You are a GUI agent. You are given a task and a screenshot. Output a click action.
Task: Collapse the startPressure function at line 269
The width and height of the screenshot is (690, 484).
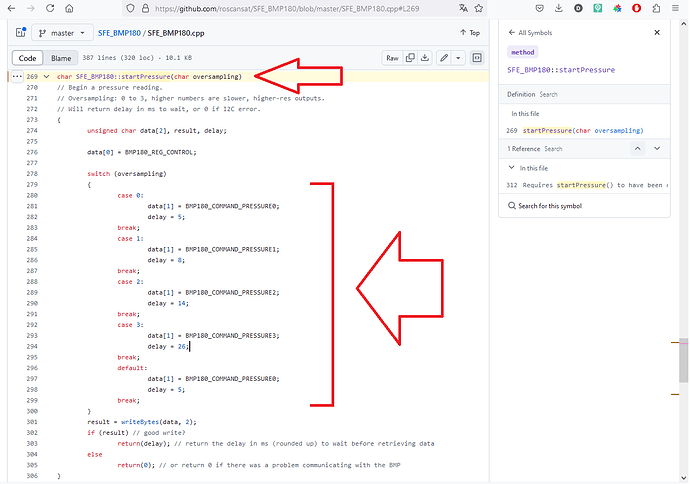(46, 77)
